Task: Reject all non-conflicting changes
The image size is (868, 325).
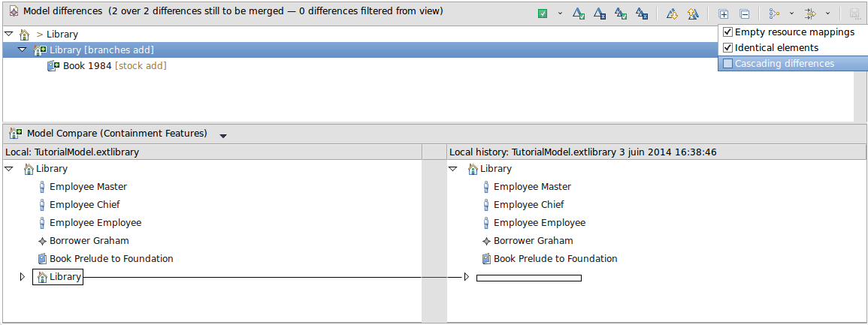Action: pos(642,14)
